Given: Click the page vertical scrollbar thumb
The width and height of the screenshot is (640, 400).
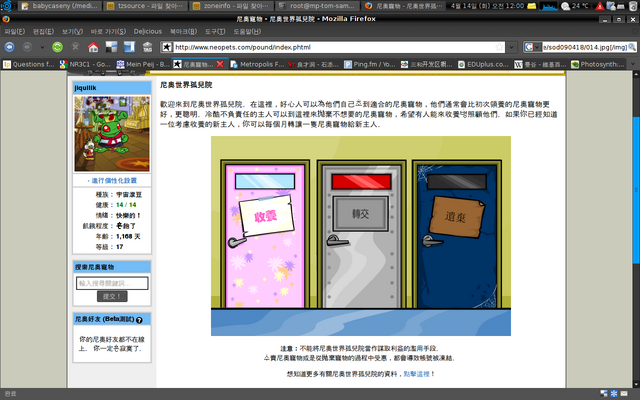Looking at the screenshot, I should point(636,190).
